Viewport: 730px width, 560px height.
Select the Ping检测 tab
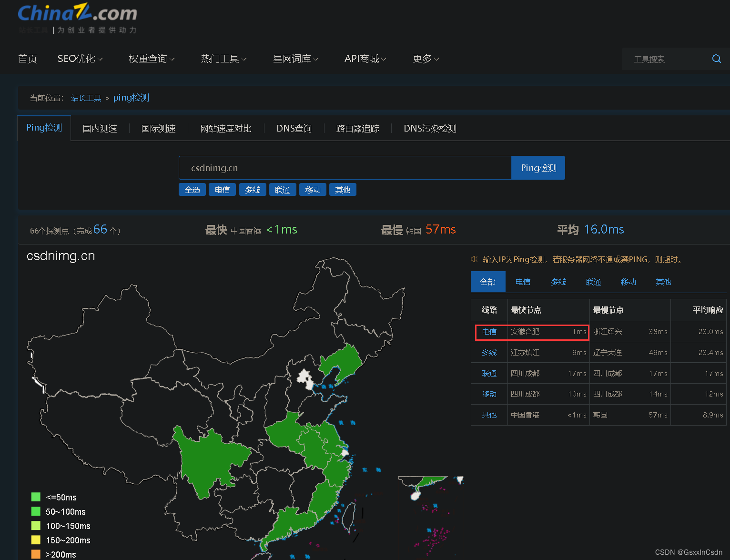tap(44, 128)
